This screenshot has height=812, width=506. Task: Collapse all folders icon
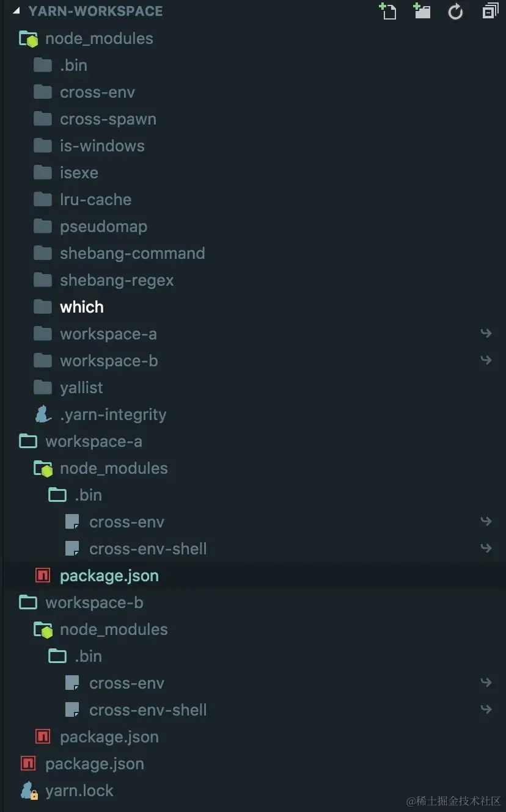coord(490,11)
